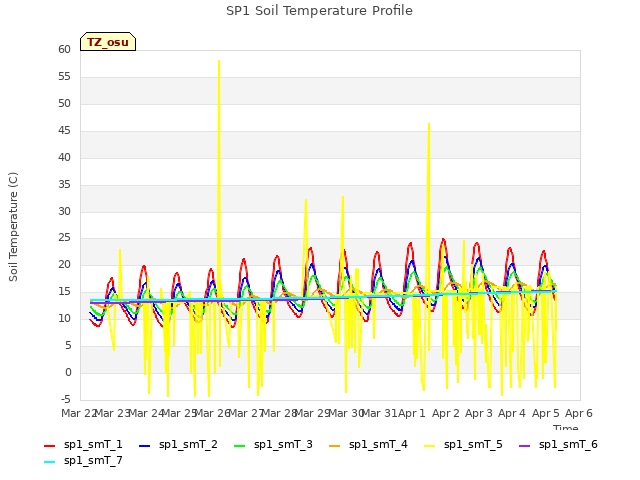Viewport: 640px width, 480px height.
Task: Click the Apr 5 date tick label
Action: pyautogui.click(x=546, y=413)
